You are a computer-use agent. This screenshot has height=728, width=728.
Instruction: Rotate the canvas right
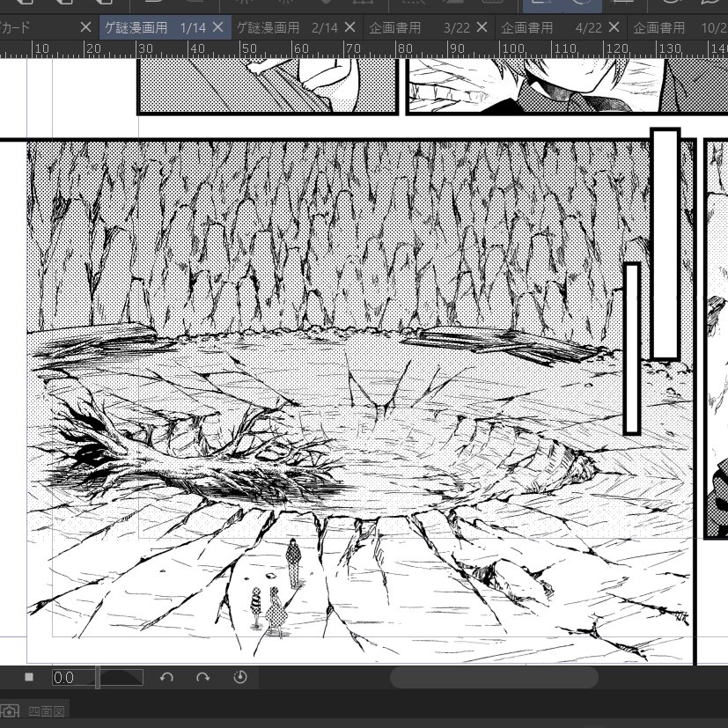202,678
